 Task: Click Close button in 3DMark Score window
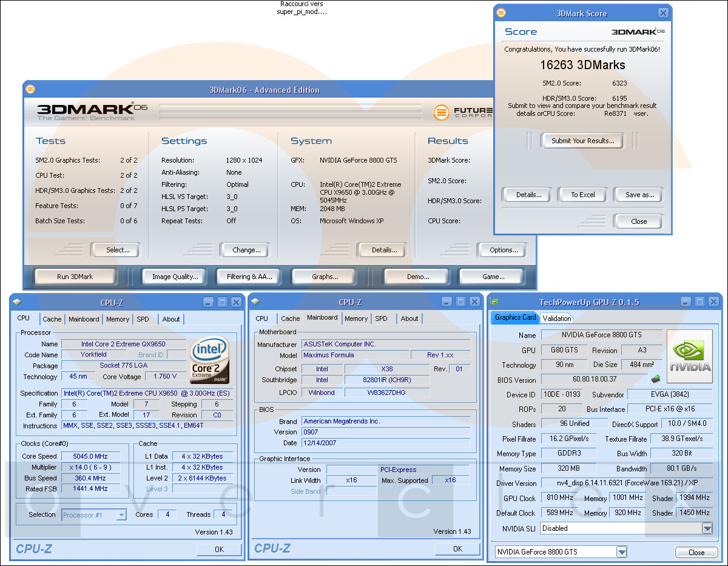(639, 221)
